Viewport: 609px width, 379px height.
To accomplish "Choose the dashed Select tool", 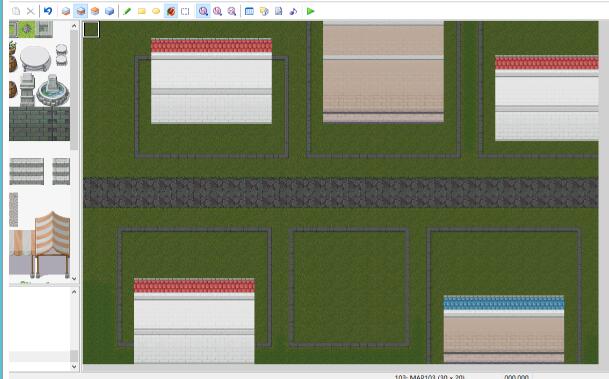I will 185,11.
